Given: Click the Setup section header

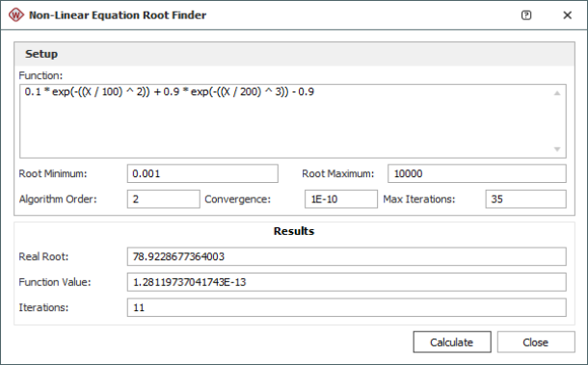Looking at the screenshot, I should pos(294,54).
